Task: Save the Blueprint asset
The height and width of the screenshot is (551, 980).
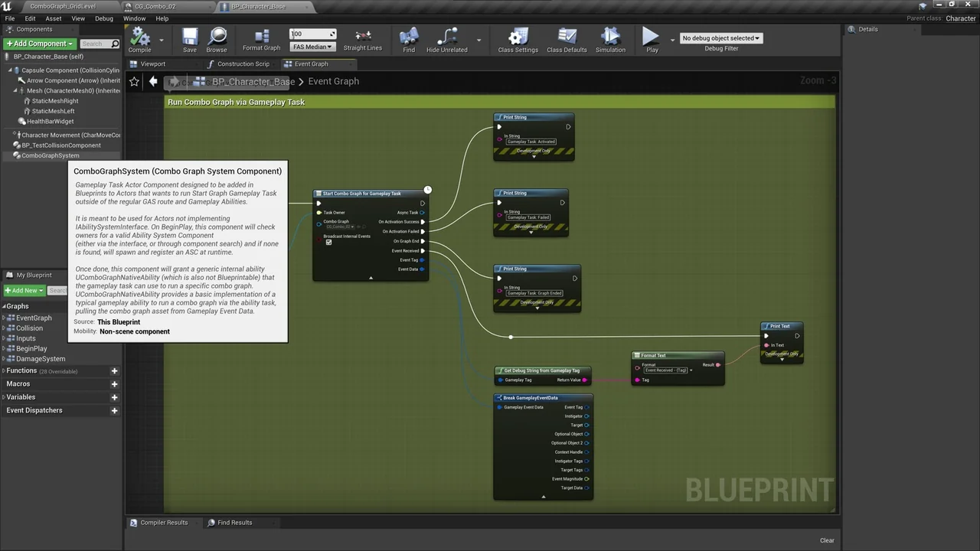Action: point(189,40)
